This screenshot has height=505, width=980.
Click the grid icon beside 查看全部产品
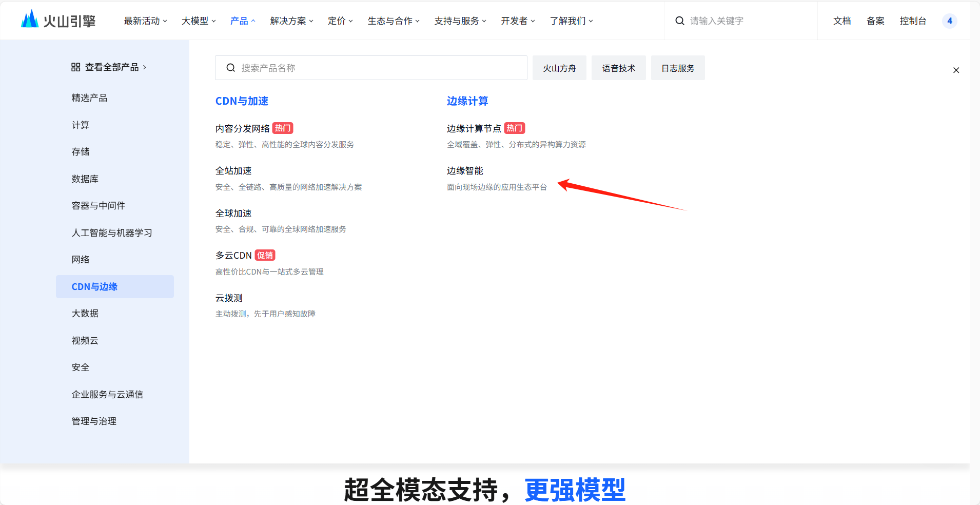point(75,67)
